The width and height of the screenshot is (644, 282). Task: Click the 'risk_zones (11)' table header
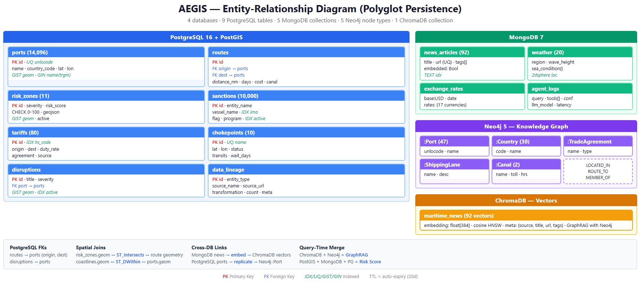tap(106, 96)
